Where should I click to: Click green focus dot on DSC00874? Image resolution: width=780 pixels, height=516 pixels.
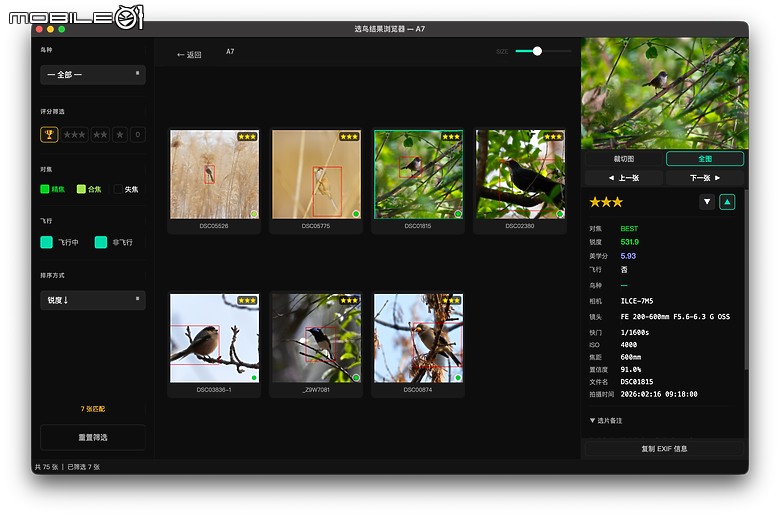pyautogui.click(x=458, y=378)
